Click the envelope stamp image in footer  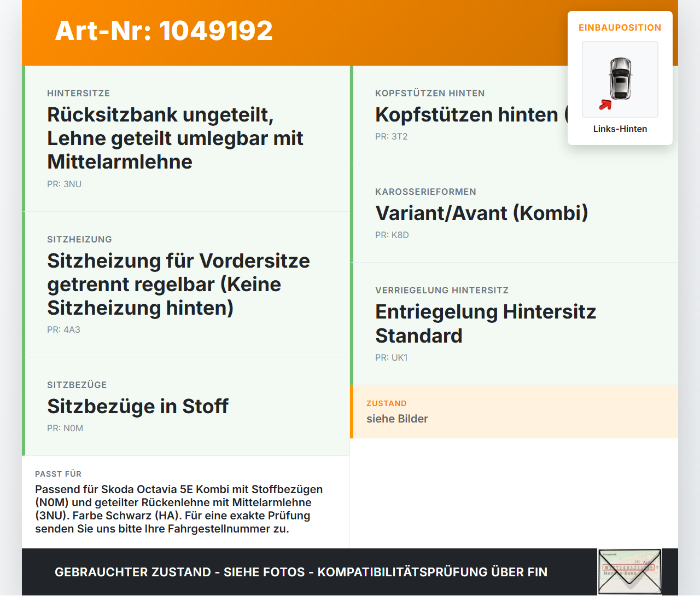click(x=629, y=572)
